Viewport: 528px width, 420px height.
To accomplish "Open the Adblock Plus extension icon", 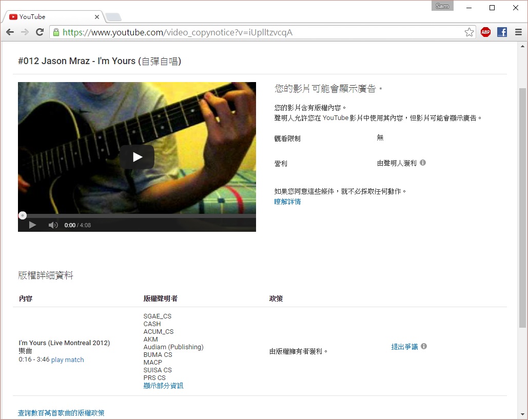I will [x=485, y=32].
